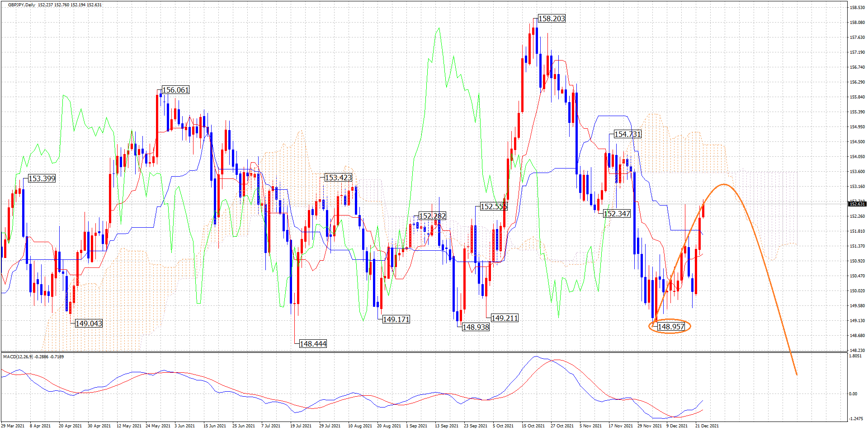Click the 149.171 price label
The image size is (868, 431).
pos(396,319)
